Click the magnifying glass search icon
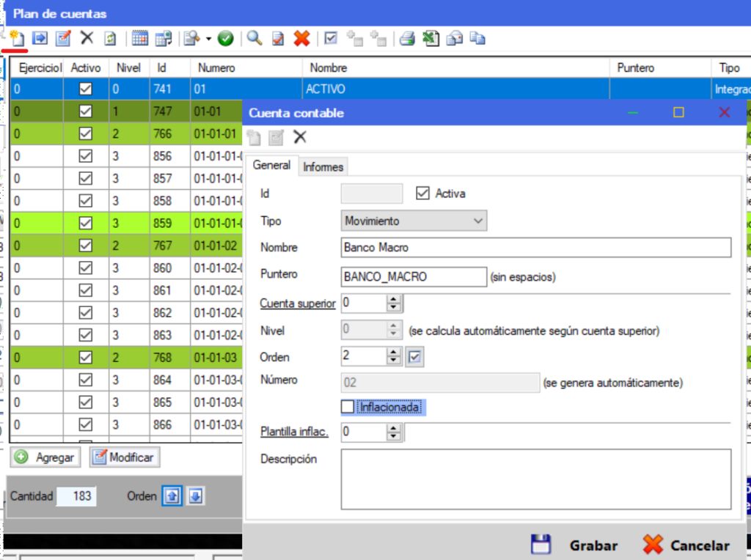This screenshot has height=560, width=751. click(x=254, y=38)
